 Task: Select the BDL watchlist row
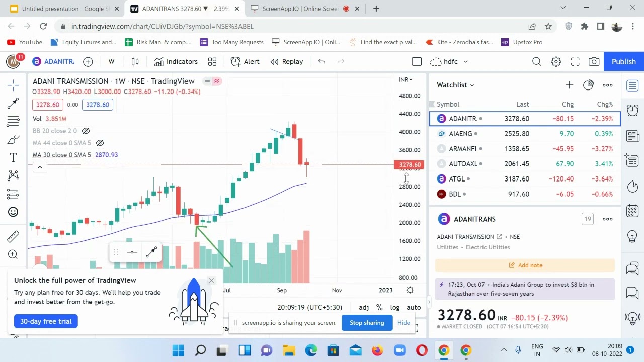[525, 194]
